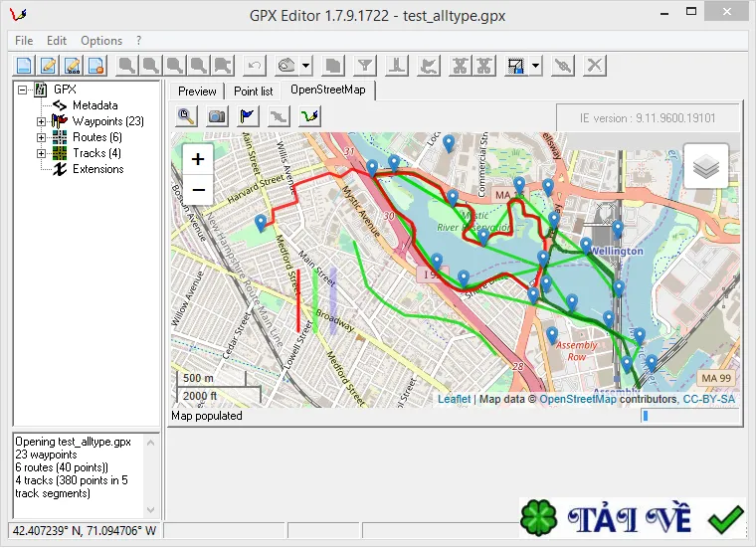This screenshot has height=548, width=756.
Task: Click the magnifier clock icon above map
Action: pos(186,115)
